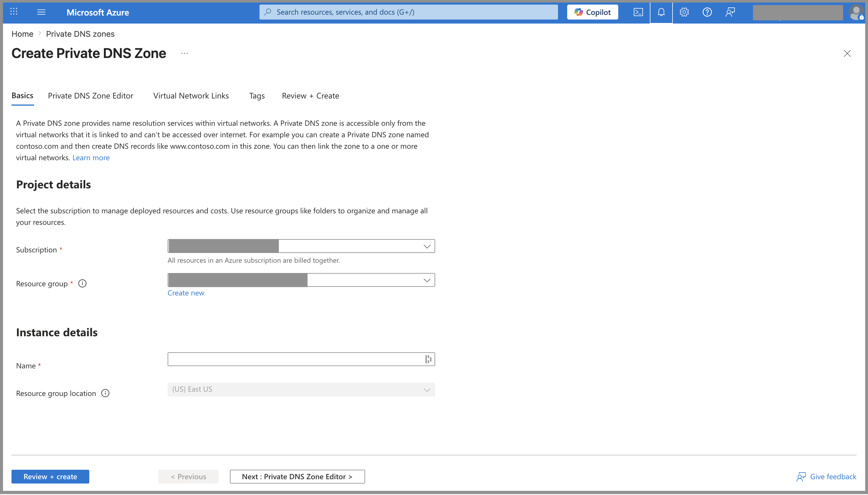Click the Resource group location info icon
Image resolution: width=868 pixels, height=495 pixels.
105,393
